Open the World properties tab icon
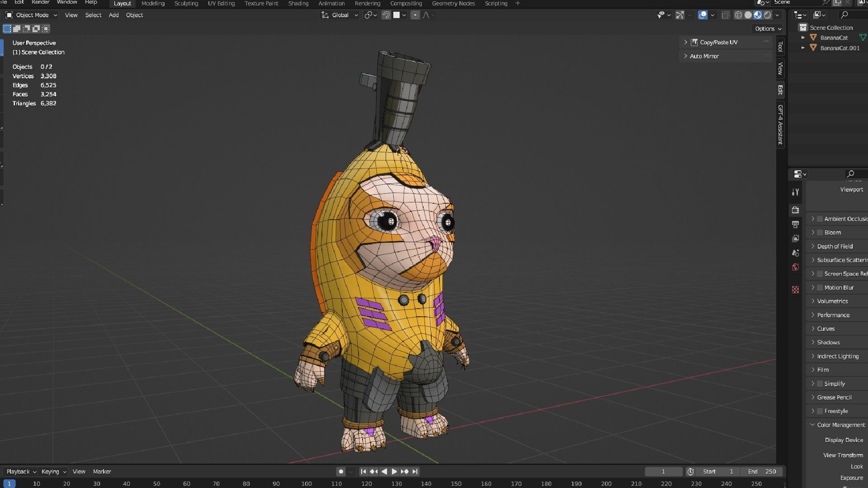 (x=795, y=267)
